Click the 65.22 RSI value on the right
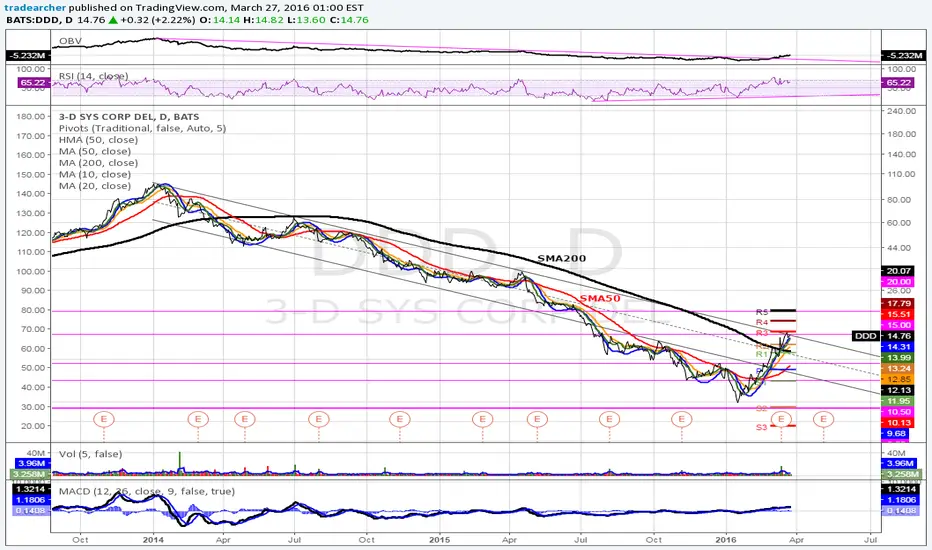Screen dimensions: 932x550 click(898, 83)
